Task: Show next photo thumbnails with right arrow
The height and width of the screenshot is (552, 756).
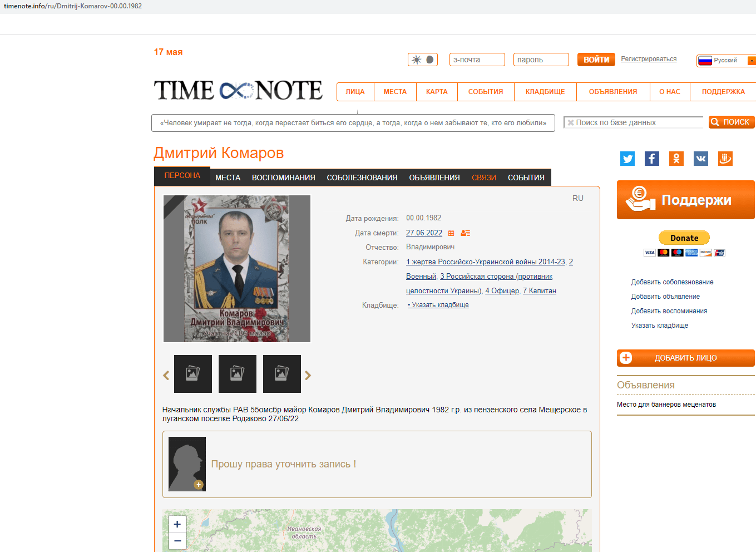Action: 308,376
